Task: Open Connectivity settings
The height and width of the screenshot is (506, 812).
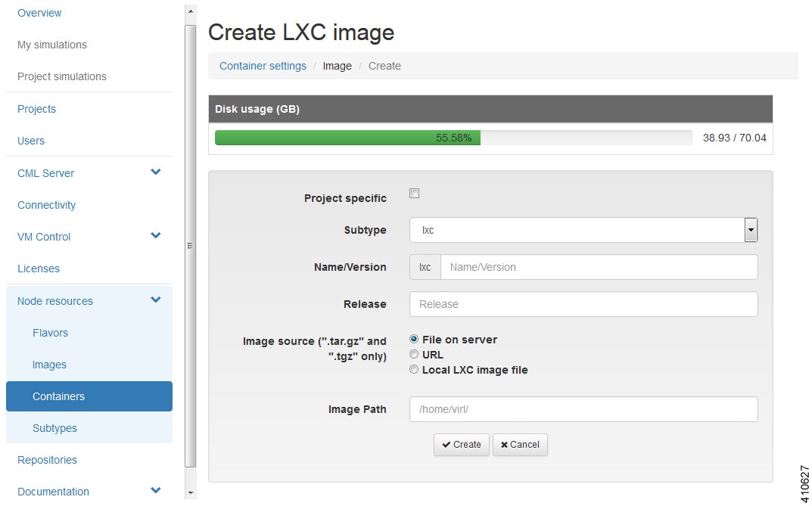Action: (46, 206)
